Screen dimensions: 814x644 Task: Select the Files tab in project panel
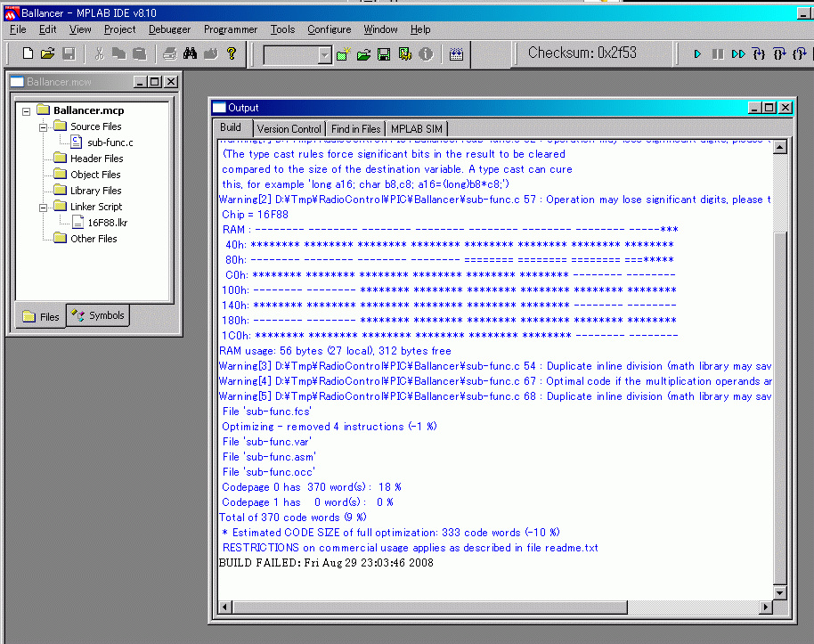41,317
